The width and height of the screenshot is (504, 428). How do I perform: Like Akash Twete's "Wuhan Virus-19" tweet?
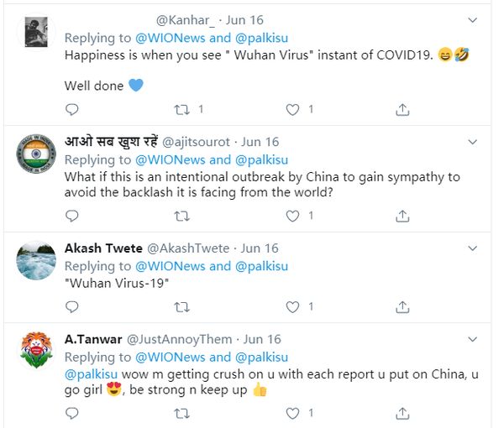click(292, 307)
